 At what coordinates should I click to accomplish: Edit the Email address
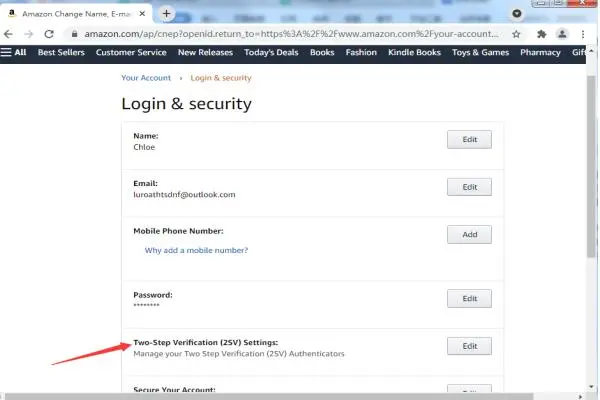[469, 187]
